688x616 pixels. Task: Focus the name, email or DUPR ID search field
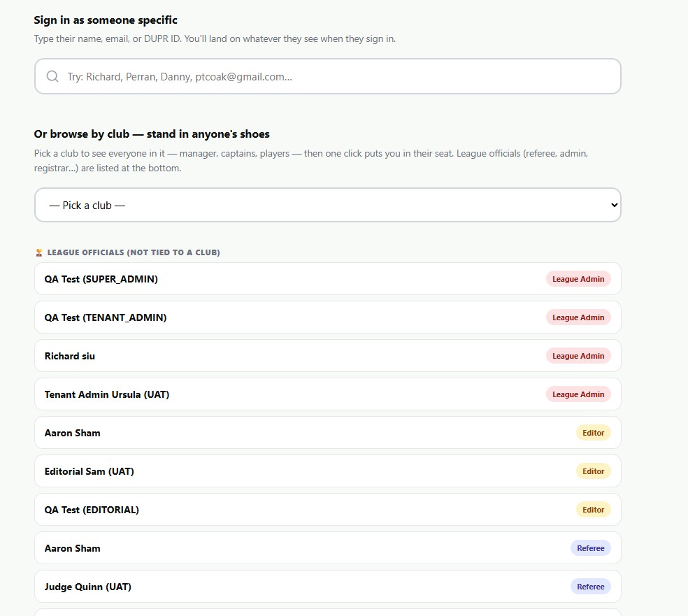coord(328,76)
